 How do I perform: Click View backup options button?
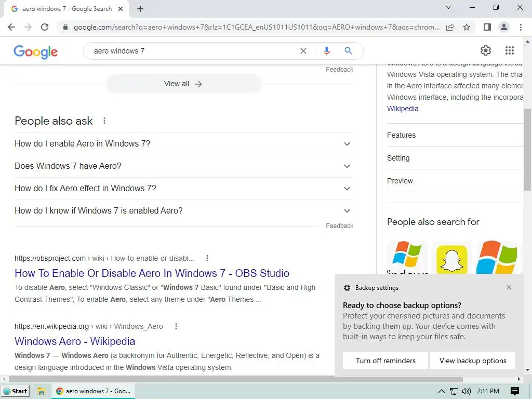(x=473, y=361)
